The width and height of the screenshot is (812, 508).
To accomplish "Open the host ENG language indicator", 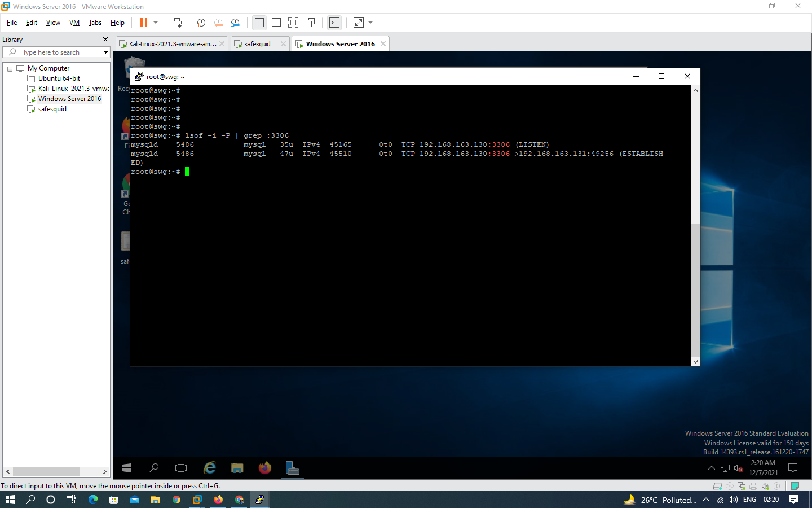I will point(749,500).
